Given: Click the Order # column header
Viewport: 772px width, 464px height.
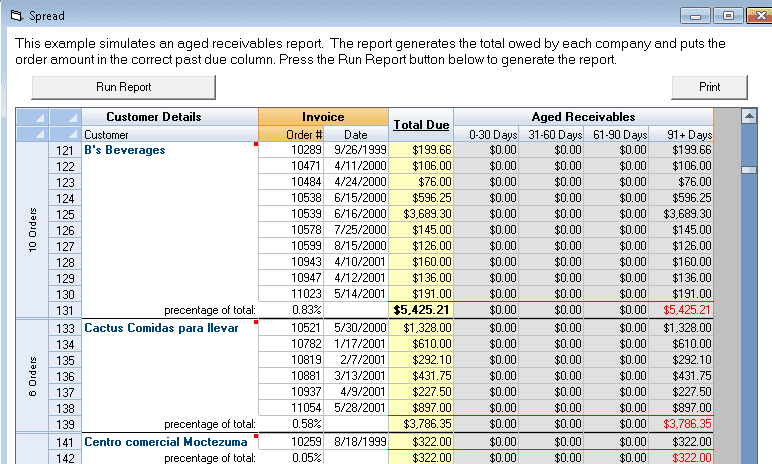Looking at the screenshot, I should click(x=291, y=134).
